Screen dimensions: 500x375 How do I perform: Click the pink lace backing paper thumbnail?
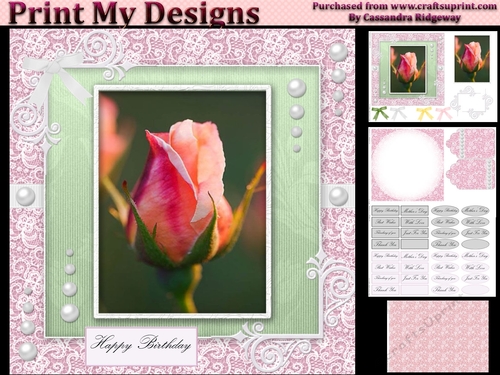(x=438, y=336)
